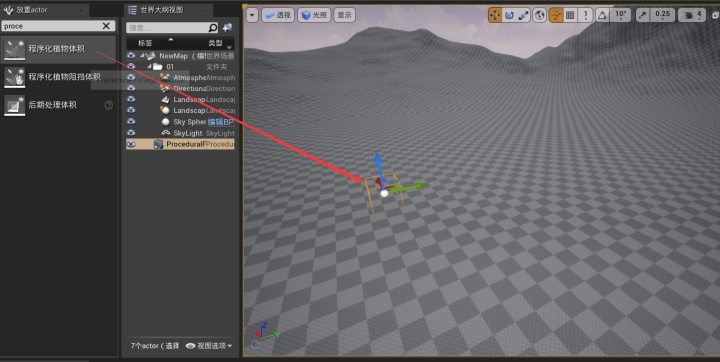Hide the SkyLight actor
Screen dimensions: 720x362
[x=131, y=133]
